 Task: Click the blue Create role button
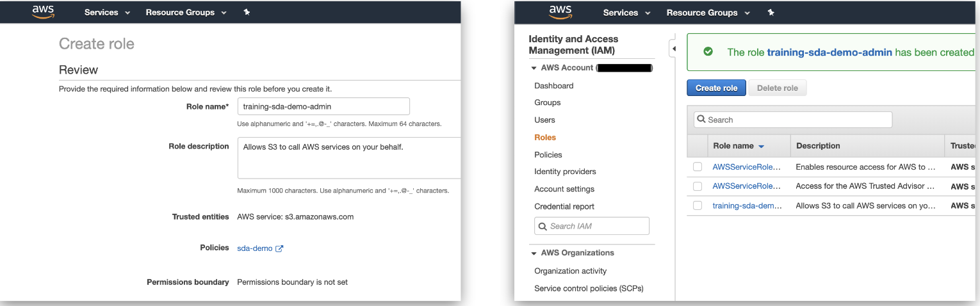click(x=716, y=88)
